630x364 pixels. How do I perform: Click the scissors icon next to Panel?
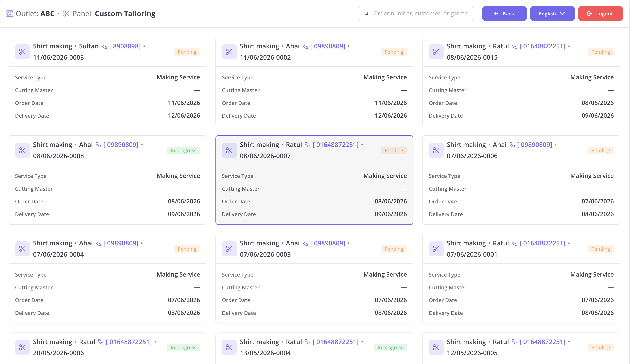coord(66,14)
